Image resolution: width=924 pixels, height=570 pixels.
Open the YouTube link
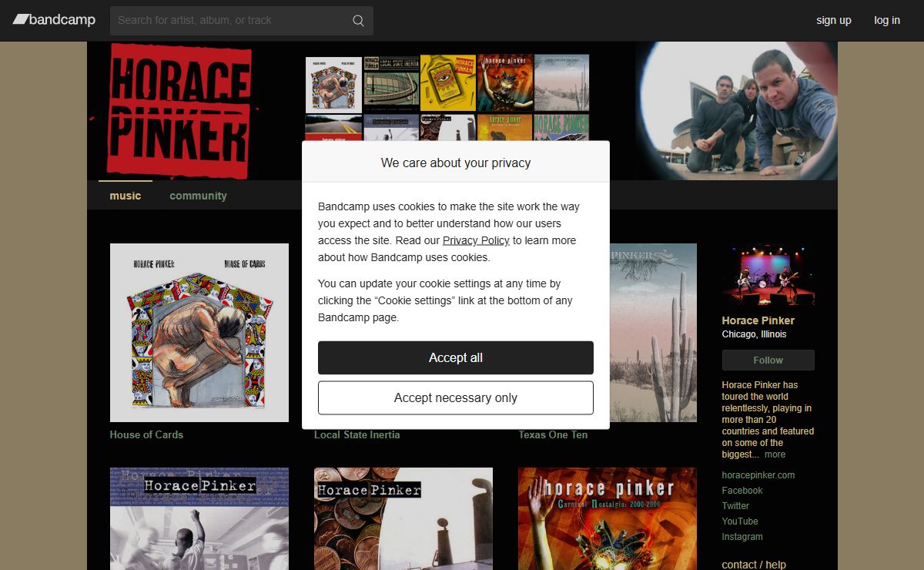(740, 521)
